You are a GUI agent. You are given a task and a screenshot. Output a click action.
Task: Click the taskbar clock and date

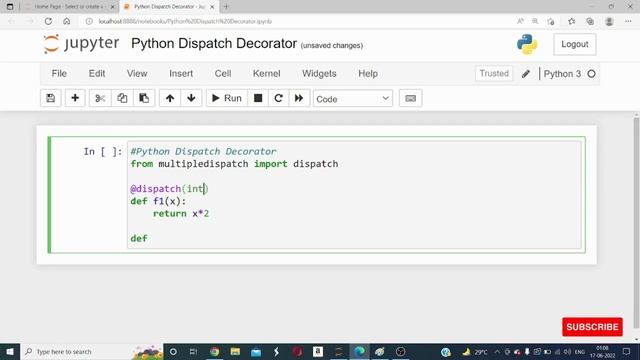pos(602,351)
